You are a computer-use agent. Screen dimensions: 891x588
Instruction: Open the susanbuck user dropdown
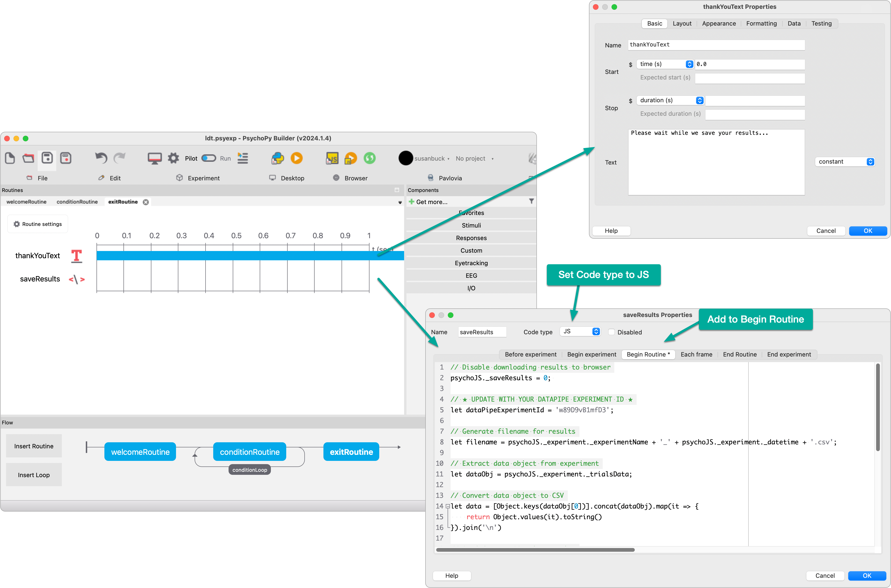coord(432,159)
